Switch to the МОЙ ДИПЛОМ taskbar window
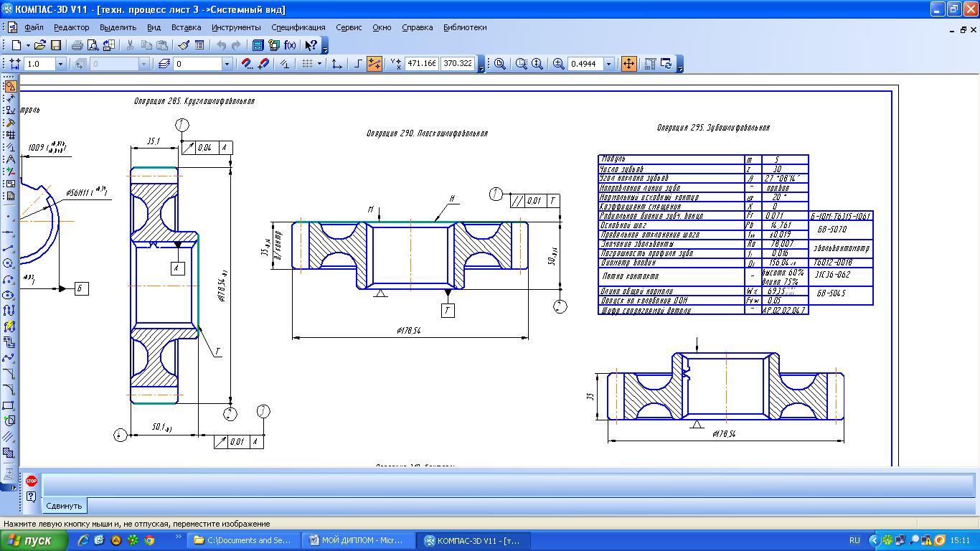Screen dimensions: 980x551 [x=359, y=540]
